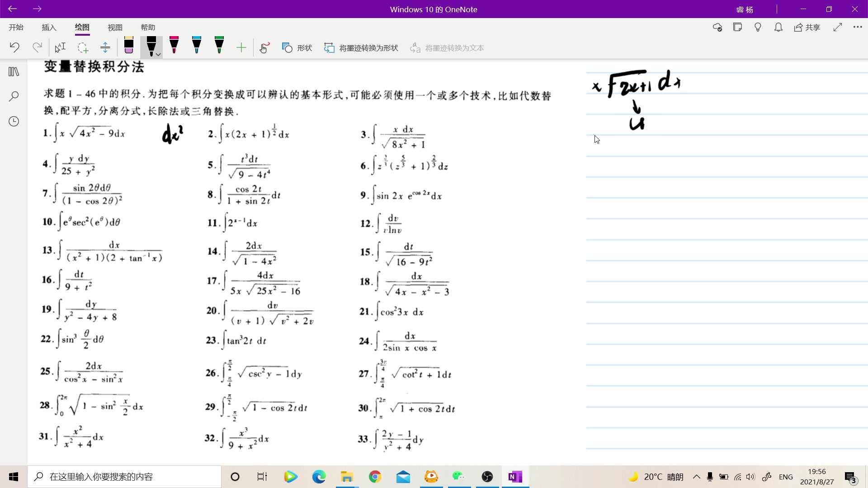The image size is (868, 488).
Task: Toggle draw with touch mode
Action: [264, 48]
